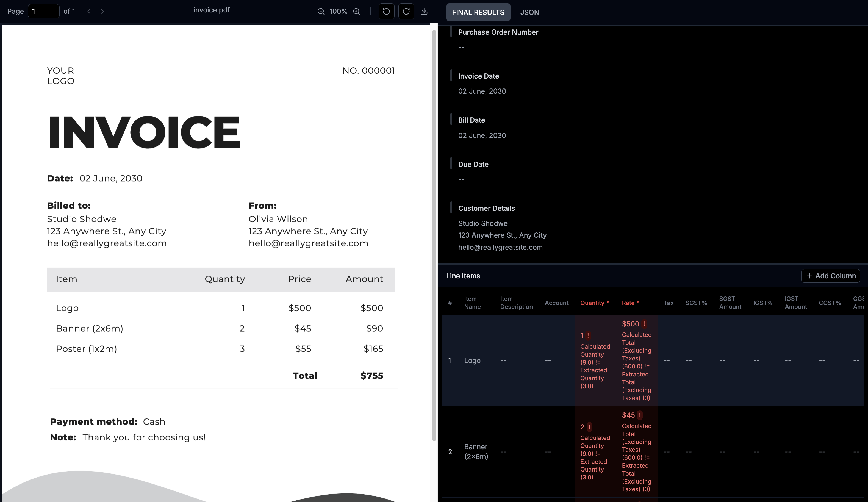Click the warning badge on Banner's $45 rate
This screenshot has height=502, width=868.
(x=640, y=415)
